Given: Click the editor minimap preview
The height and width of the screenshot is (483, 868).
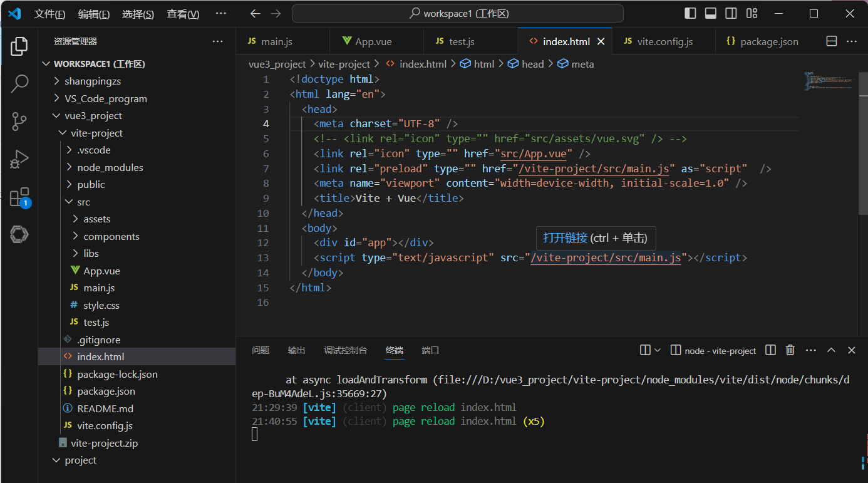Looking at the screenshot, I should click(x=830, y=81).
